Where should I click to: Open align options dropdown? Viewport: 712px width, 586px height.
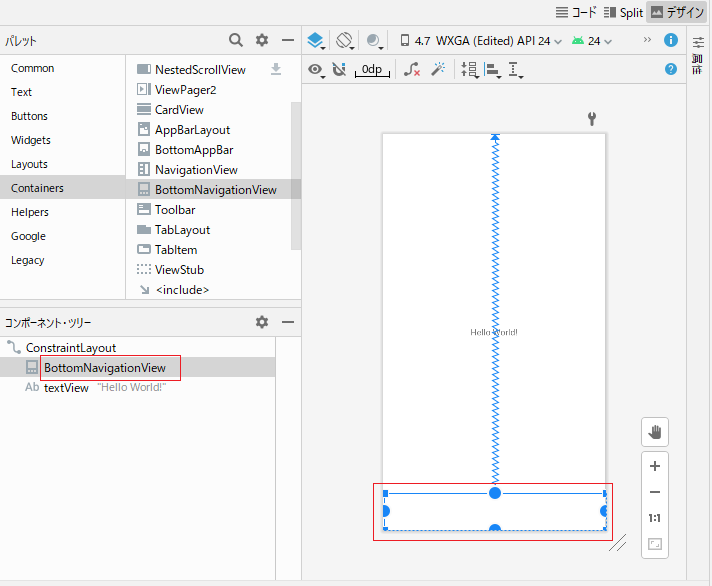click(493, 70)
